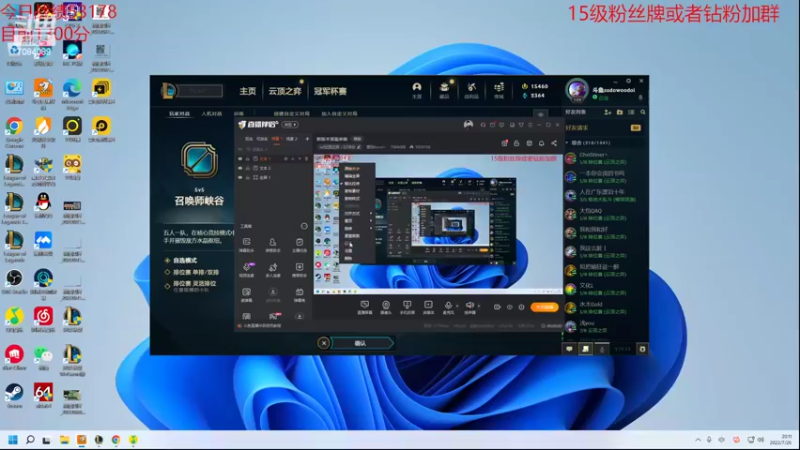Open OBS Studio desktop shortcut
The height and width of the screenshot is (450, 800).
pyautogui.click(x=14, y=278)
